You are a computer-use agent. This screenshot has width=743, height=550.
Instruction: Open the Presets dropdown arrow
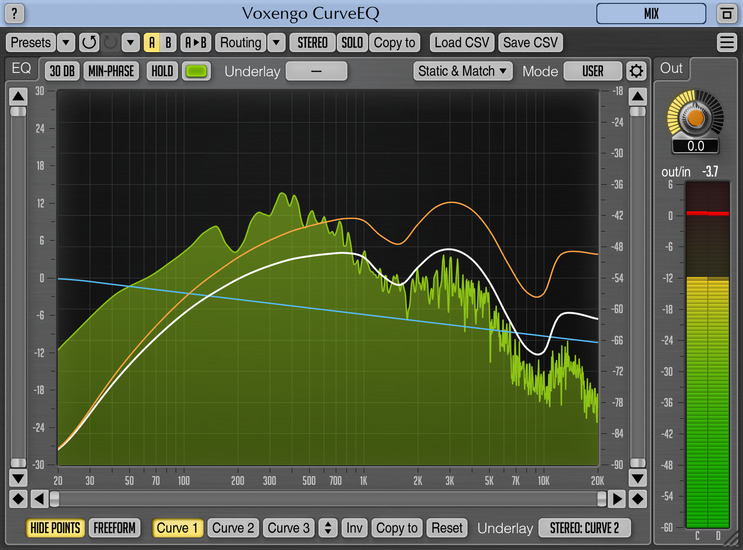click(66, 43)
